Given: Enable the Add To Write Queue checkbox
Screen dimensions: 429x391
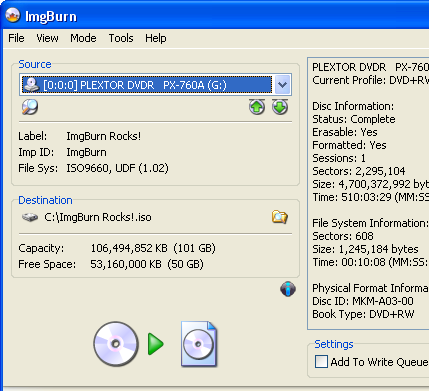Looking at the screenshot, I should (x=321, y=362).
